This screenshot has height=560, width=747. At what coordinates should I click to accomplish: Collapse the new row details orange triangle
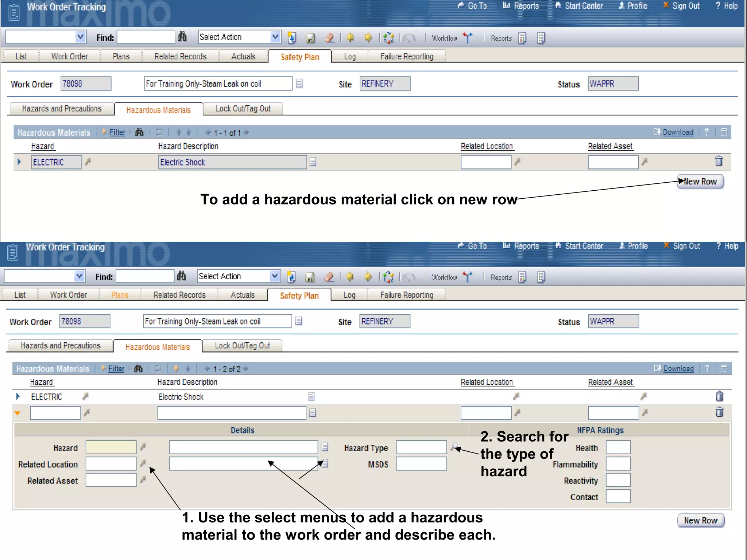pos(17,413)
